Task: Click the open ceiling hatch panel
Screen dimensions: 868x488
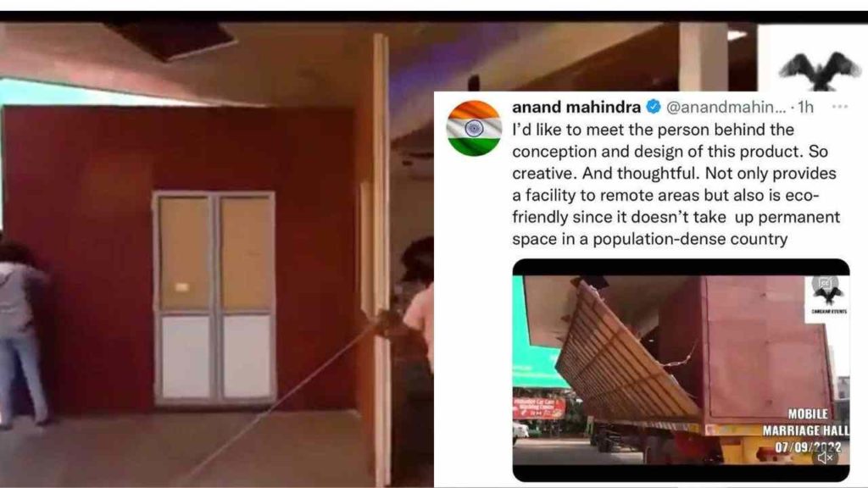Action: [x=173, y=39]
